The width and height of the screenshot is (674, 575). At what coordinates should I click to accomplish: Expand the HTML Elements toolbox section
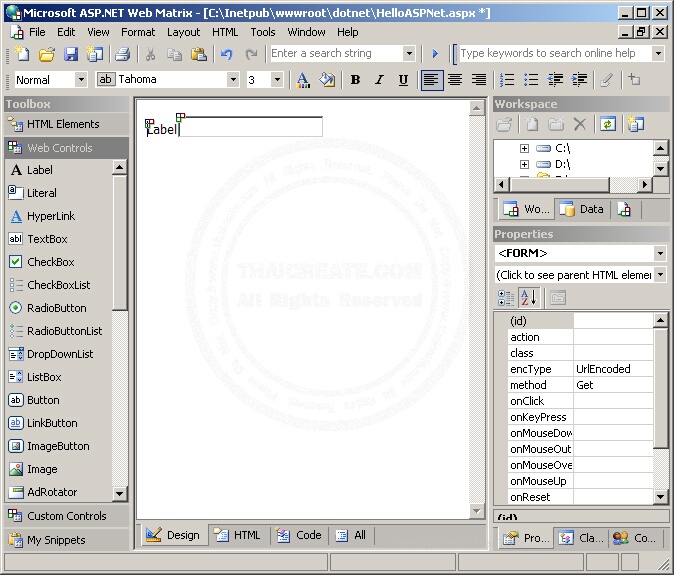(x=67, y=124)
